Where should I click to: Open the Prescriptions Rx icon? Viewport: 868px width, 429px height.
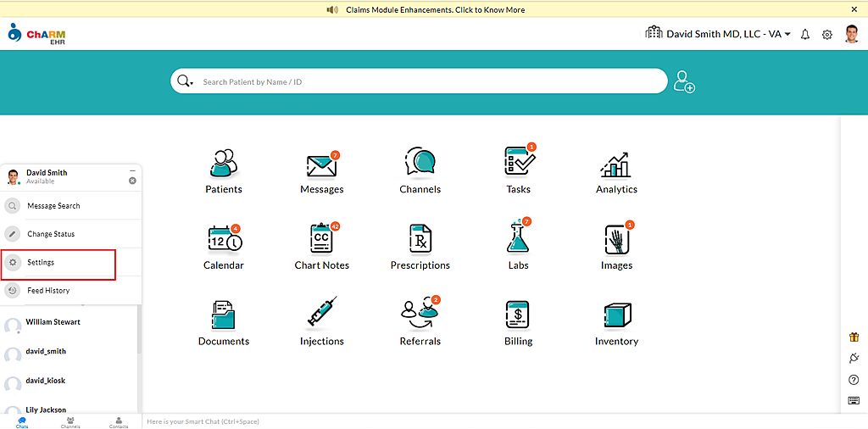(420, 239)
